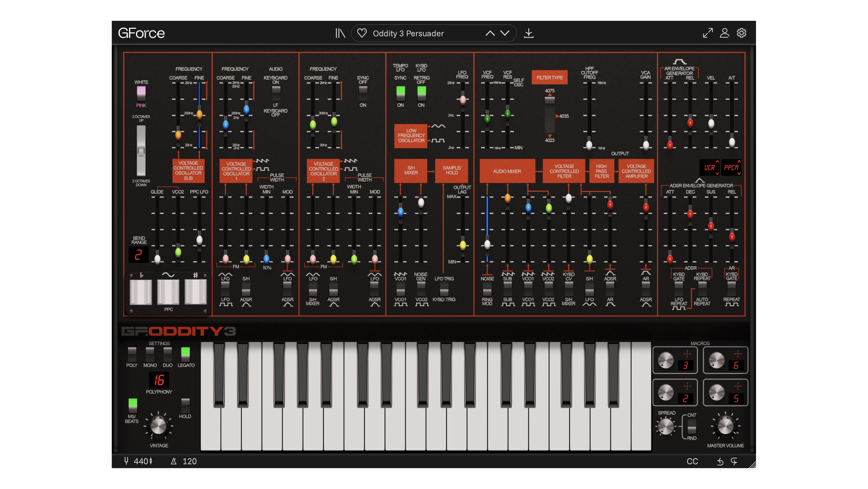
Task: Favorite the Oddity 3 Persuader preset
Action: pyautogui.click(x=362, y=33)
